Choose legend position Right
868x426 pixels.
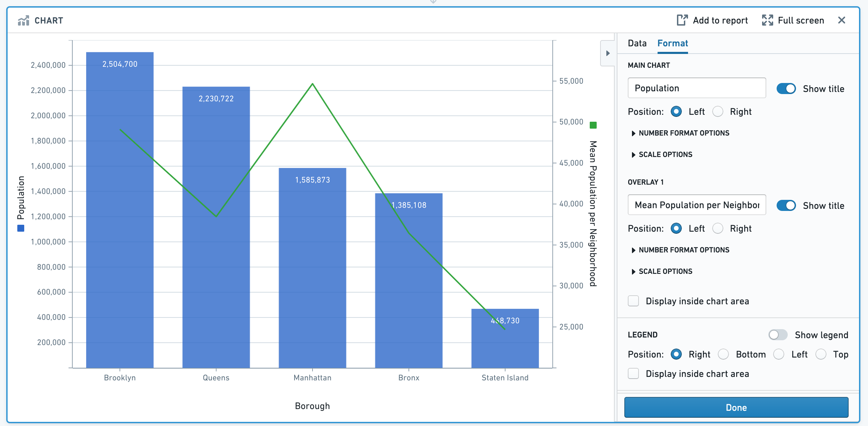(x=676, y=354)
